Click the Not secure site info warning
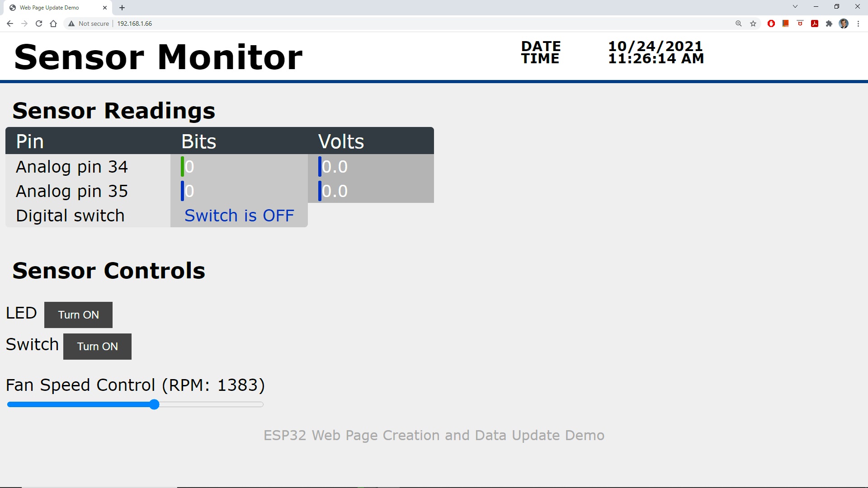The image size is (868, 488). [89, 23]
